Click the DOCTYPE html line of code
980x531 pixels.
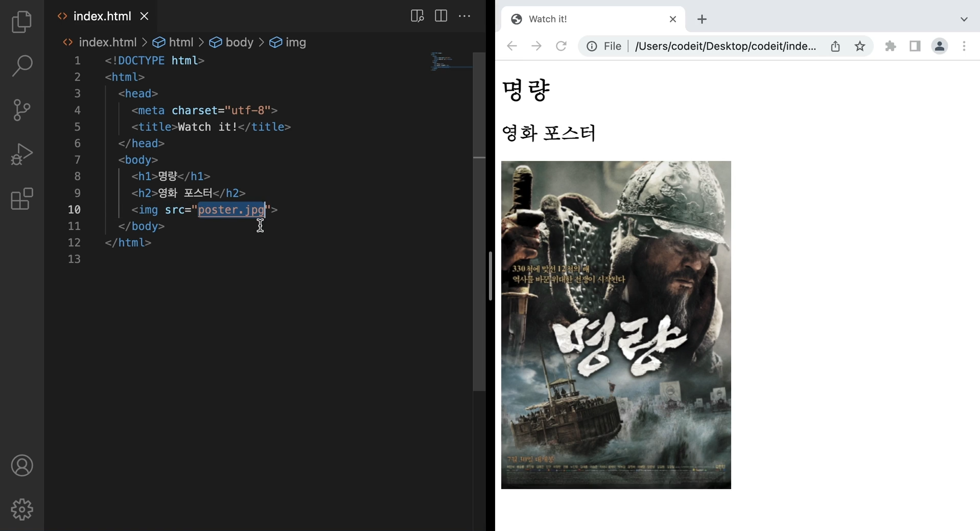point(155,60)
